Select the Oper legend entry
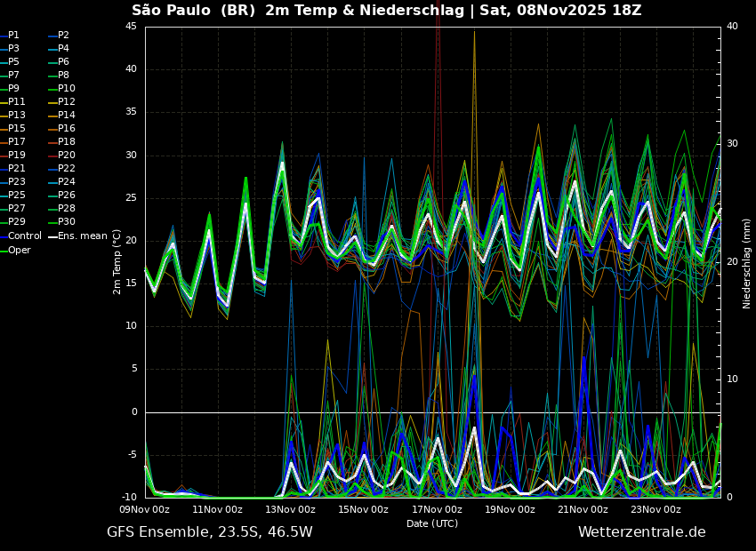Image resolution: width=756 pixels, height=551 pixels. [x=19, y=250]
